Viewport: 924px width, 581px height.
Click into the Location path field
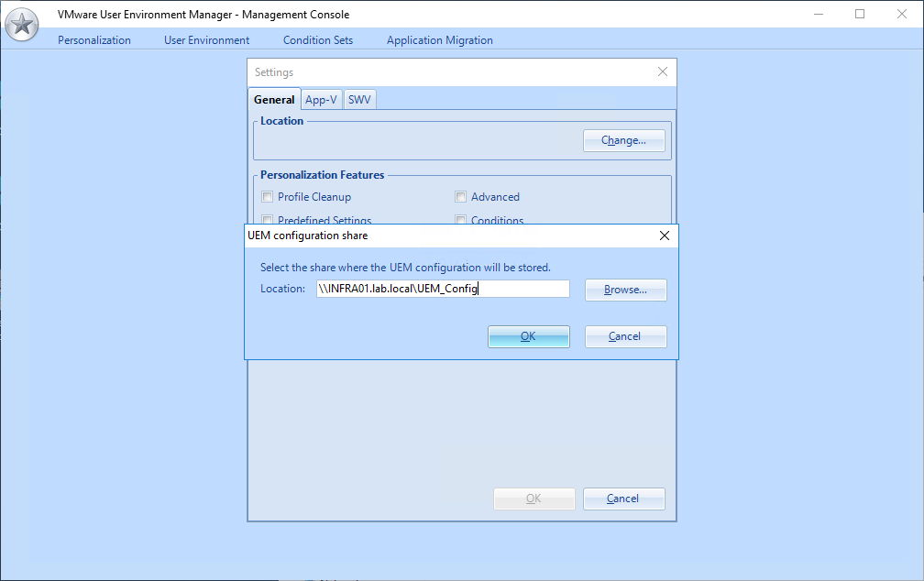pos(443,289)
